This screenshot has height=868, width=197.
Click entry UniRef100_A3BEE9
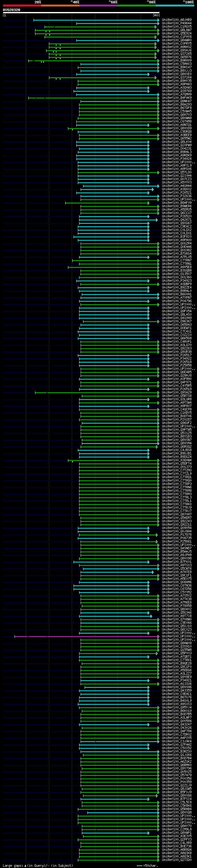[x=177, y=135]
